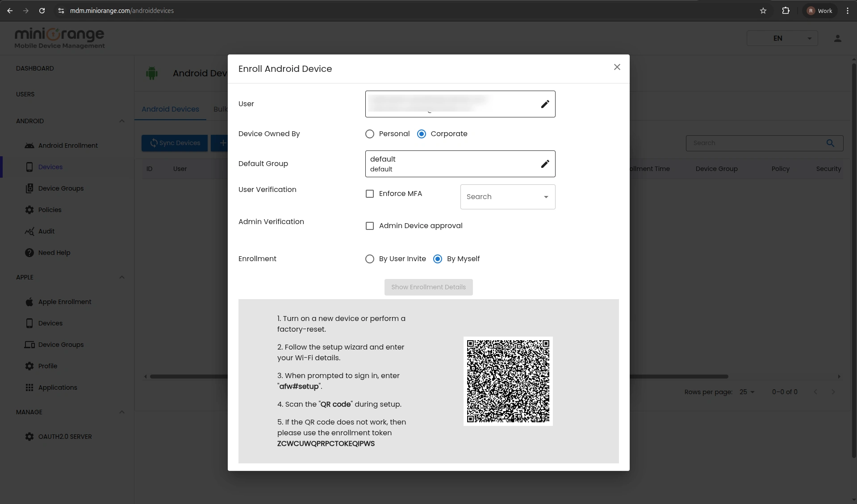Check Admin Device approval
The height and width of the screenshot is (504, 857).
(370, 225)
